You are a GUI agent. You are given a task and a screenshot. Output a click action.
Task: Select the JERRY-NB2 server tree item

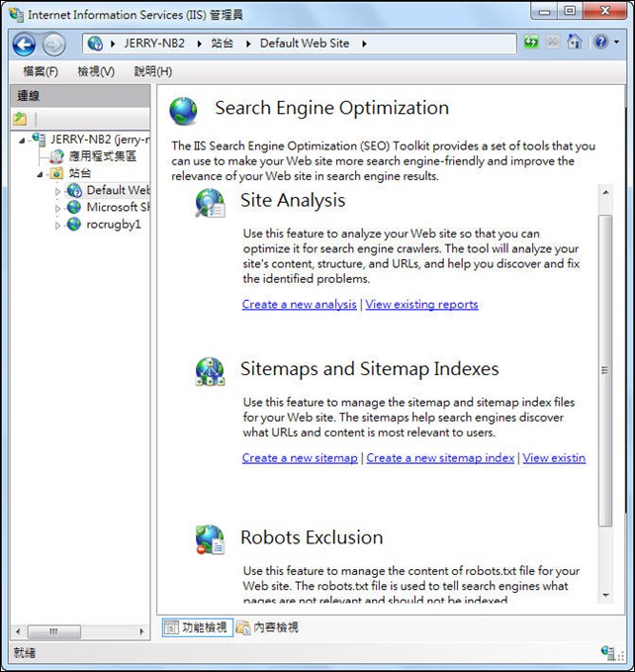100,140
